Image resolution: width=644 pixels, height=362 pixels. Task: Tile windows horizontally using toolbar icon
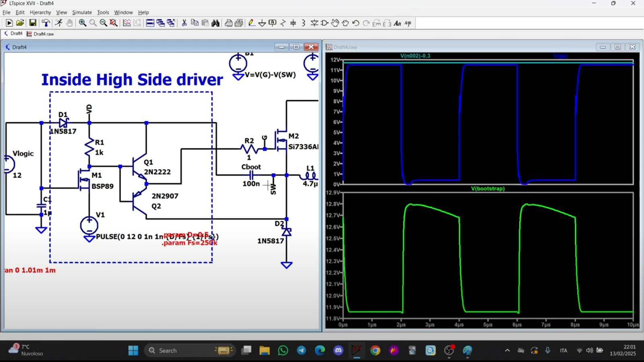click(x=150, y=23)
